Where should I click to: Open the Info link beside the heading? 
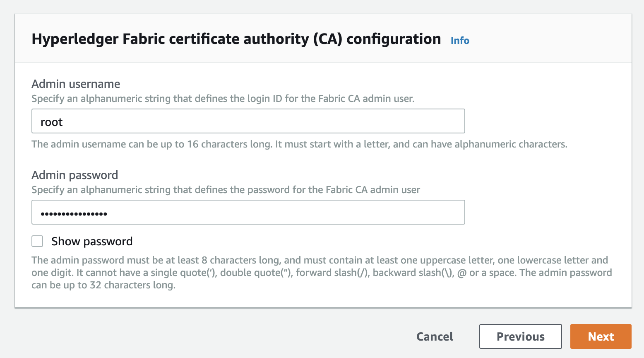point(460,41)
